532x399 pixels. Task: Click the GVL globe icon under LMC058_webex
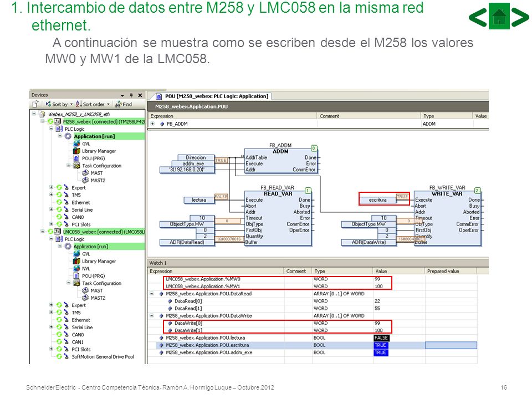(x=76, y=254)
